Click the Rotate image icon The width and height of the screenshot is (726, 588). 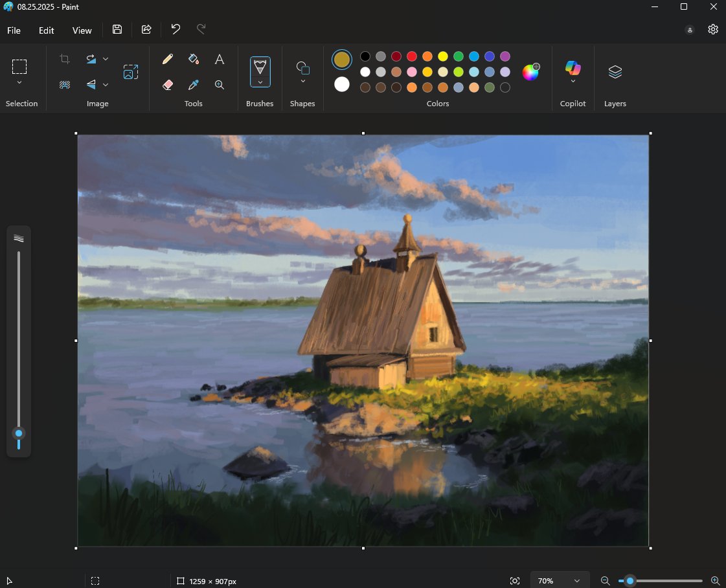tap(91, 59)
